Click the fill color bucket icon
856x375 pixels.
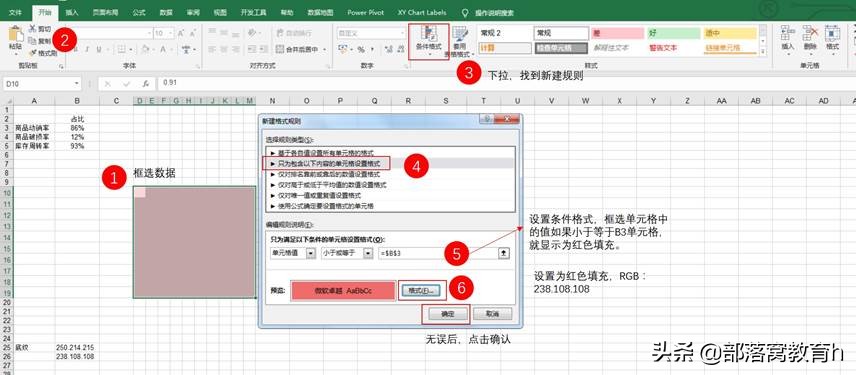pos(145,50)
